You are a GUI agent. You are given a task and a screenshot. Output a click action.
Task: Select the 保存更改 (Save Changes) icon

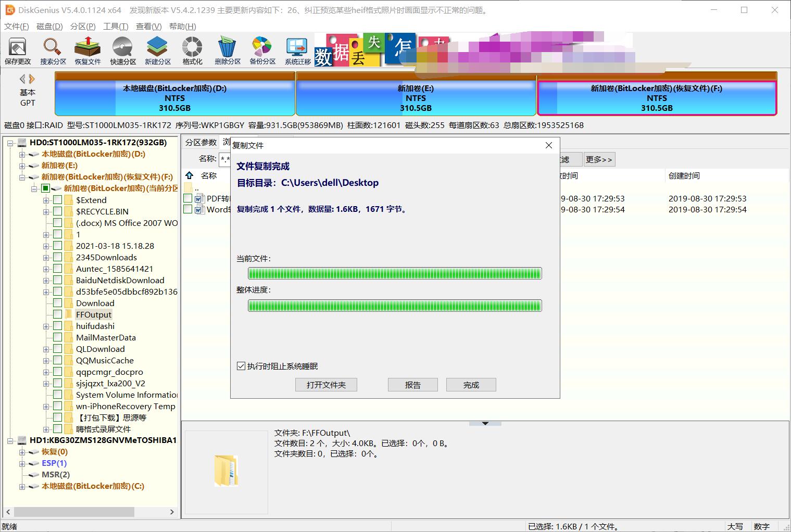coord(18,50)
